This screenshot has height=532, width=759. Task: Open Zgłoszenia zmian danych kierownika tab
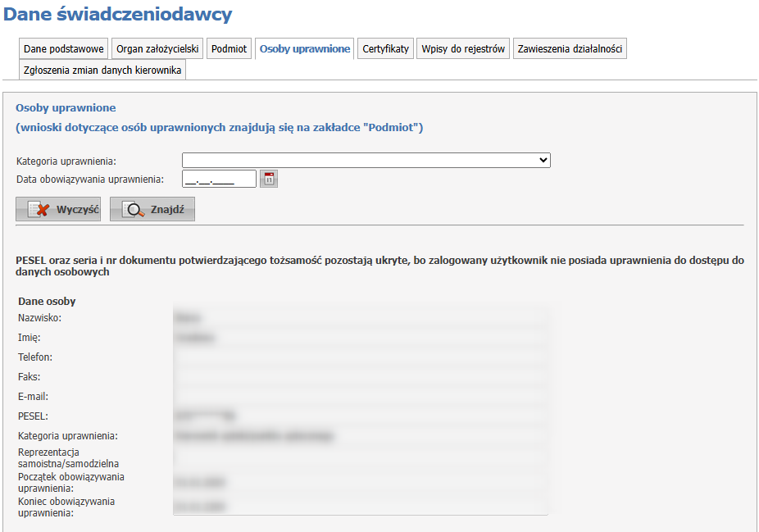(102, 70)
